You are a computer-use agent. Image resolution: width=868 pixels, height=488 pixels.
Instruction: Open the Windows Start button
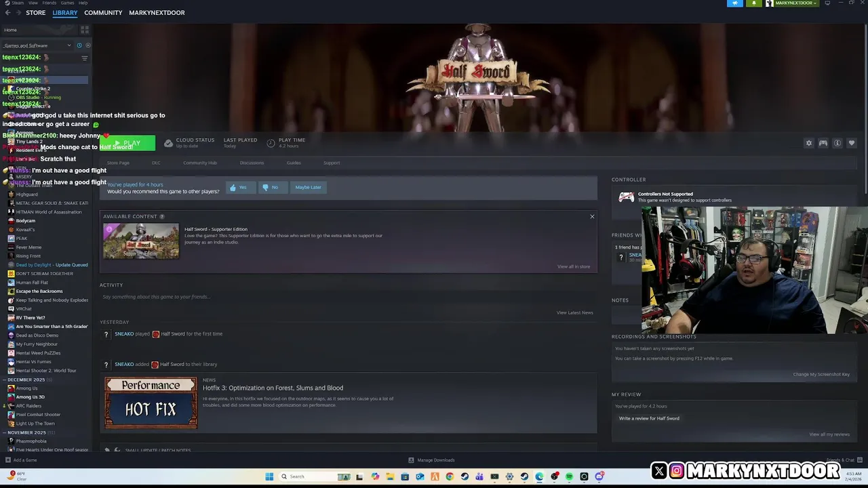[269, 476]
